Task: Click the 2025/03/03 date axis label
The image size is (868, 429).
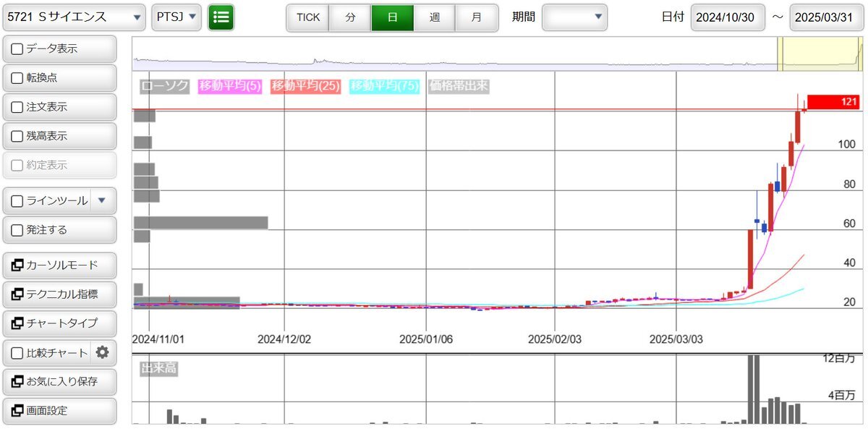Action: (676, 339)
